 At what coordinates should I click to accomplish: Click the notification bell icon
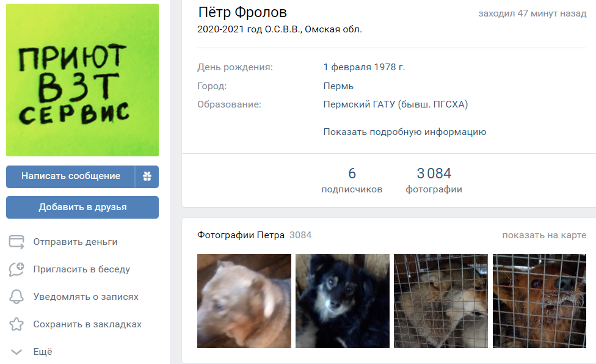click(16, 297)
